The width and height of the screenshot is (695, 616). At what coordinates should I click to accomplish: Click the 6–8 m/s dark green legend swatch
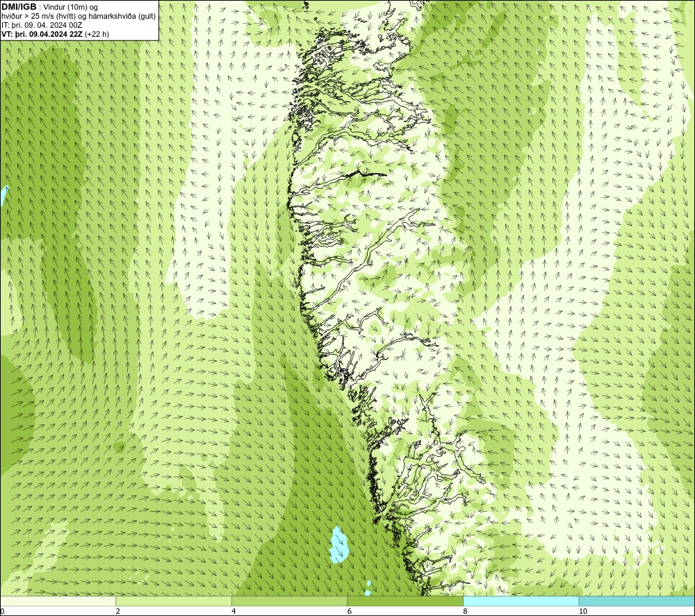point(405,601)
